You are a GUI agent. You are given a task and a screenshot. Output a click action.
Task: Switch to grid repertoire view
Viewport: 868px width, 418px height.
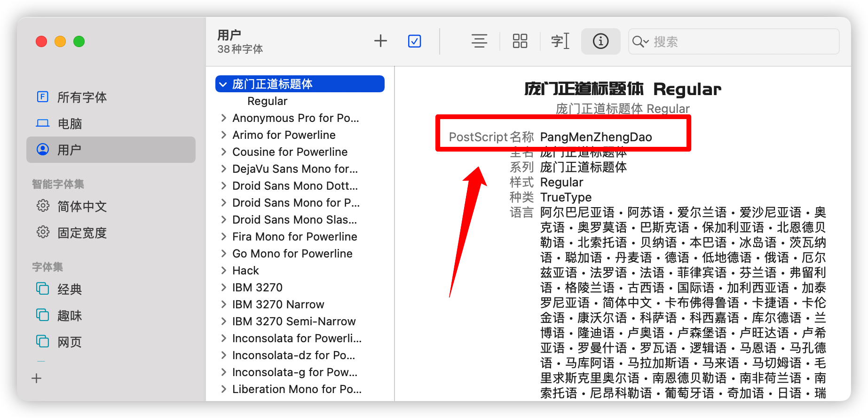pyautogui.click(x=520, y=41)
